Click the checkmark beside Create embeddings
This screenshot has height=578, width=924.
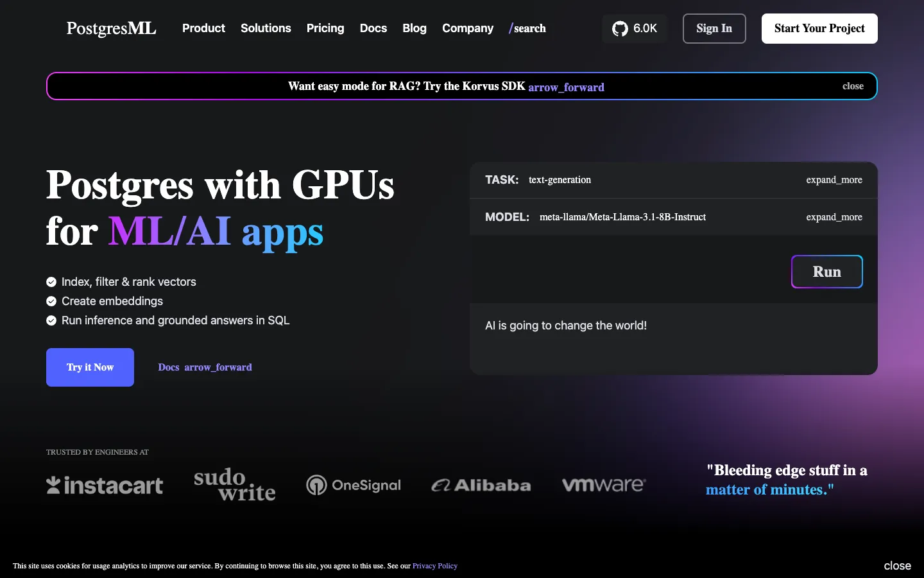click(51, 301)
